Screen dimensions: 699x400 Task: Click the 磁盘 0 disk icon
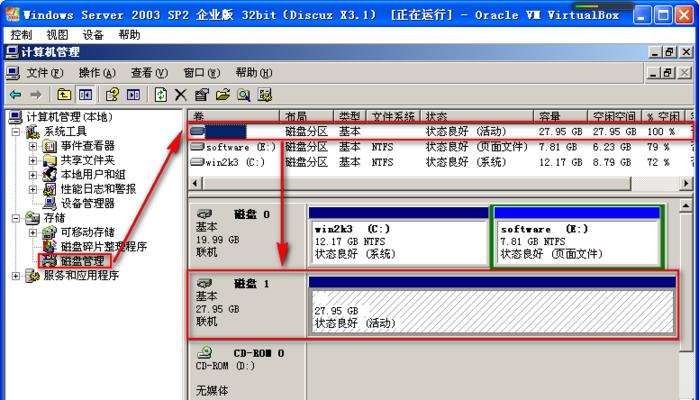(204, 214)
